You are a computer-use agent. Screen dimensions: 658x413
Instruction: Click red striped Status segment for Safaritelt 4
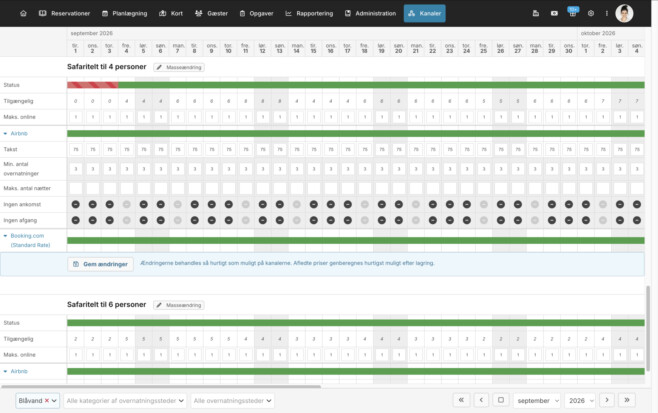(x=93, y=85)
